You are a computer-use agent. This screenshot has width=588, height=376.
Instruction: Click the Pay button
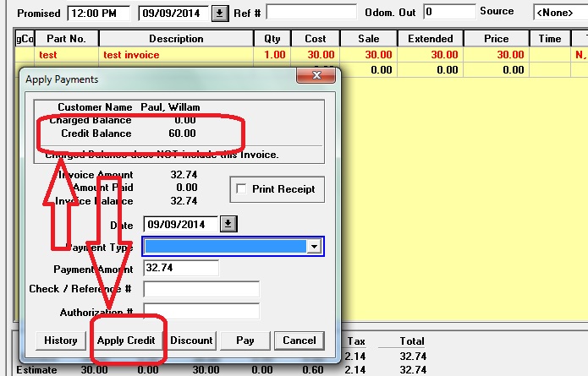click(x=245, y=341)
